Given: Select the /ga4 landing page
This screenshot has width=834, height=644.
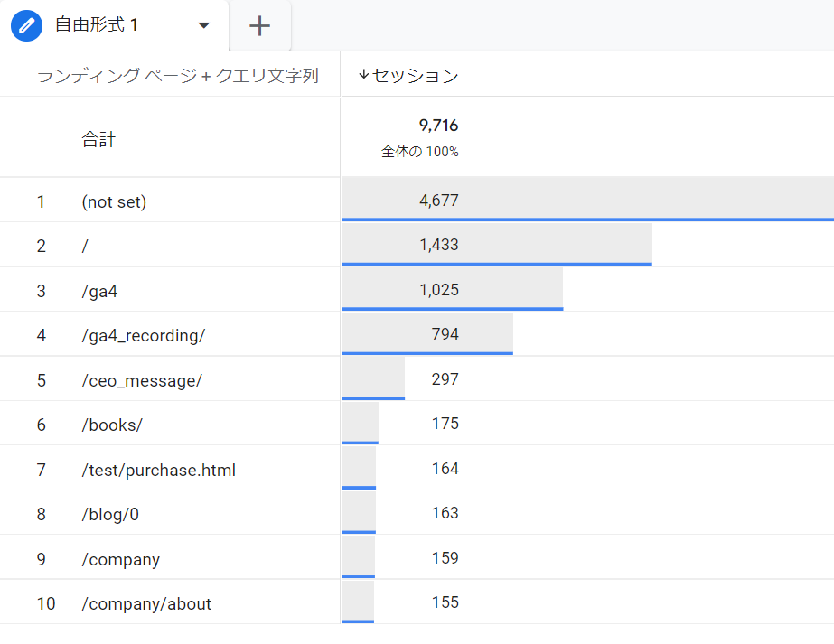Looking at the screenshot, I should coord(99,292).
